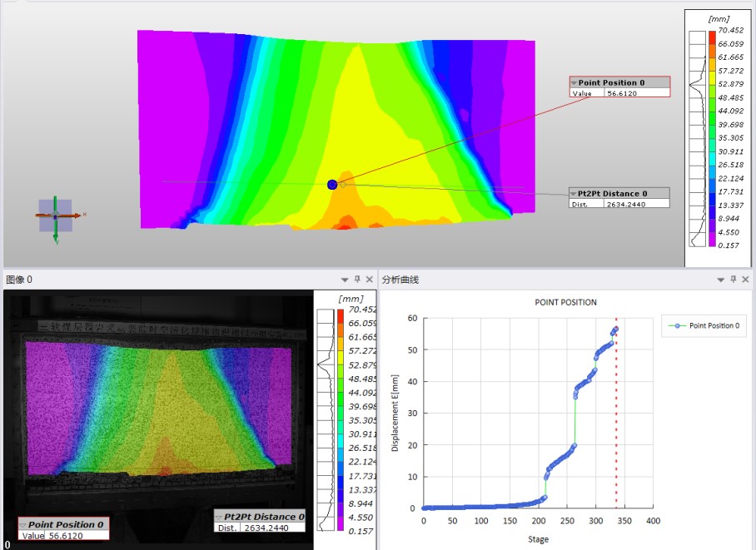The height and width of the screenshot is (550, 756).
Task: Close the 图像 0 panel
Action: coord(369,280)
